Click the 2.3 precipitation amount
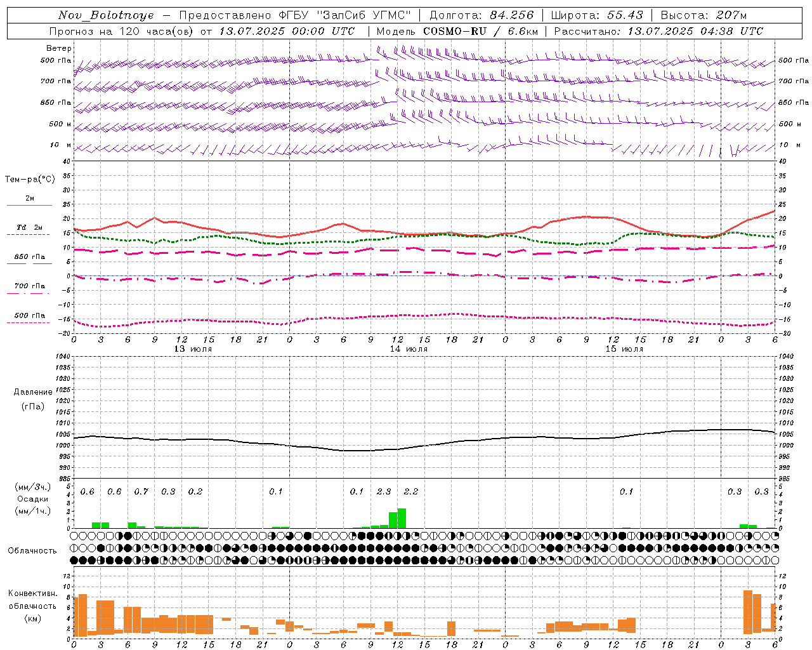The width and height of the screenshot is (812, 650). [x=384, y=492]
